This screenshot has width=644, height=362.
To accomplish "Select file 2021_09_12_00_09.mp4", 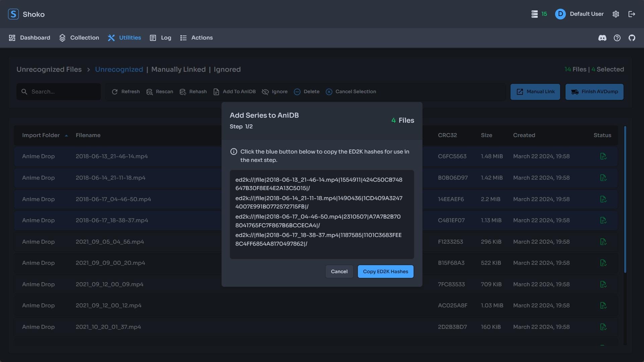I will (x=109, y=284).
